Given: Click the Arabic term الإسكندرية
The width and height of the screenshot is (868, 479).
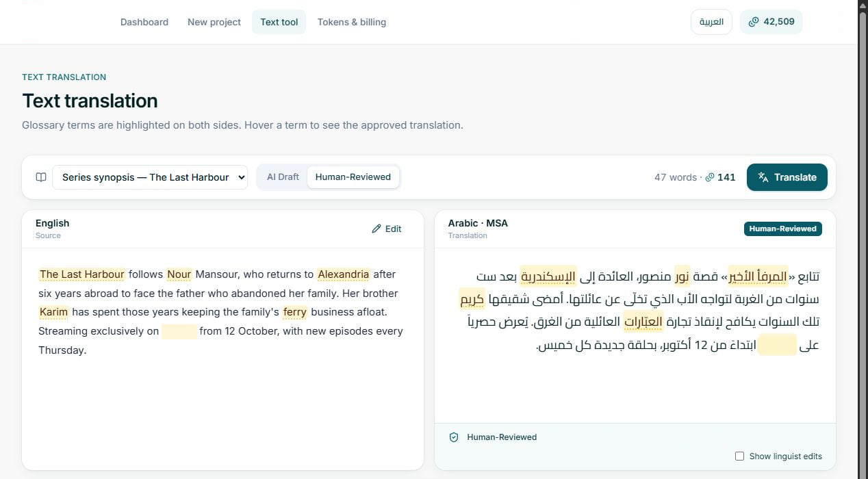Looking at the screenshot, I should tap(548, 276).
